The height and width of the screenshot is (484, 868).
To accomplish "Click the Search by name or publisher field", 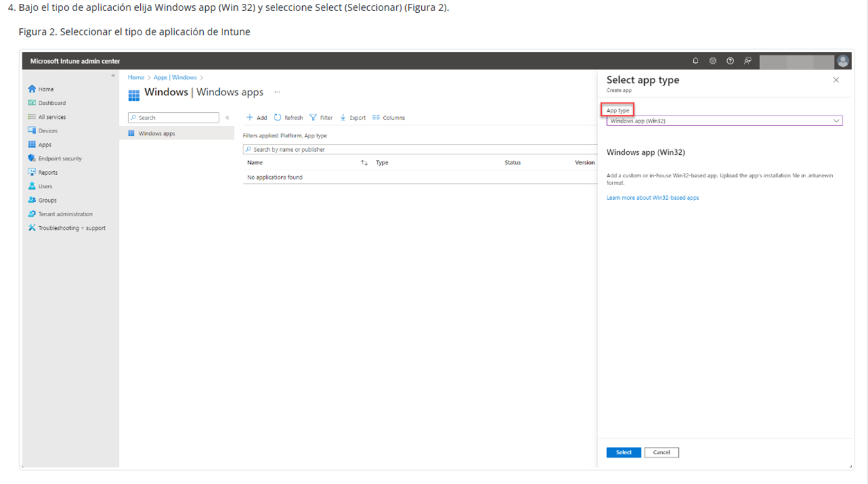I will click(x=418, y=150).
